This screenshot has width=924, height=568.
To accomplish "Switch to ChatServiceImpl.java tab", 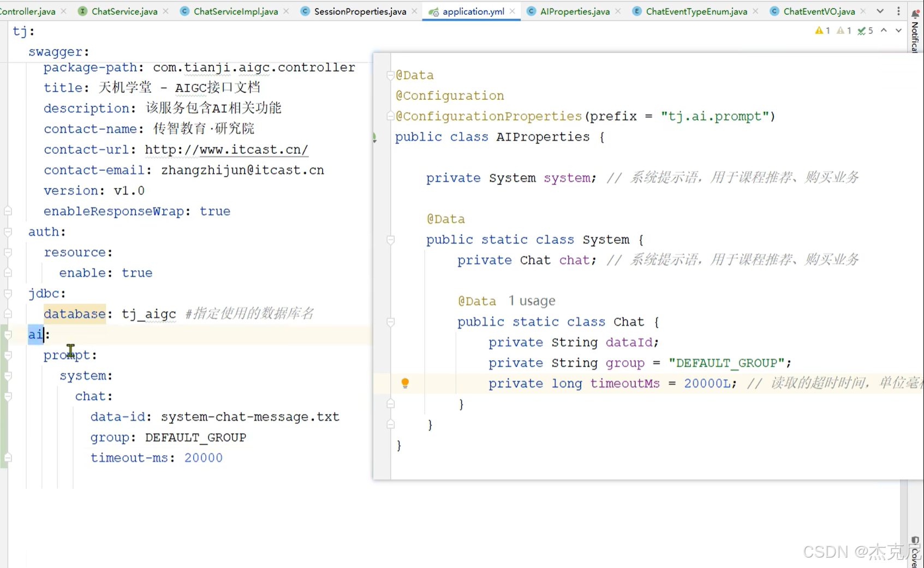I will [235, 11].
